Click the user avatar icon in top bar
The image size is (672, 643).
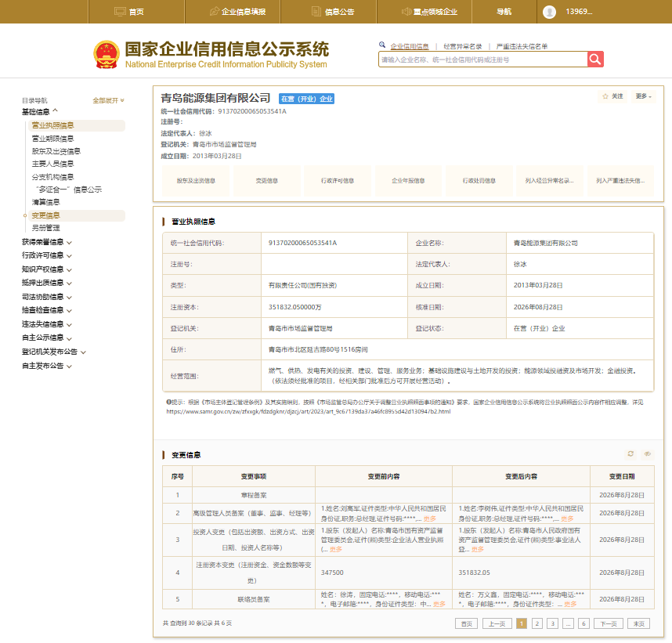click(549, 12)
